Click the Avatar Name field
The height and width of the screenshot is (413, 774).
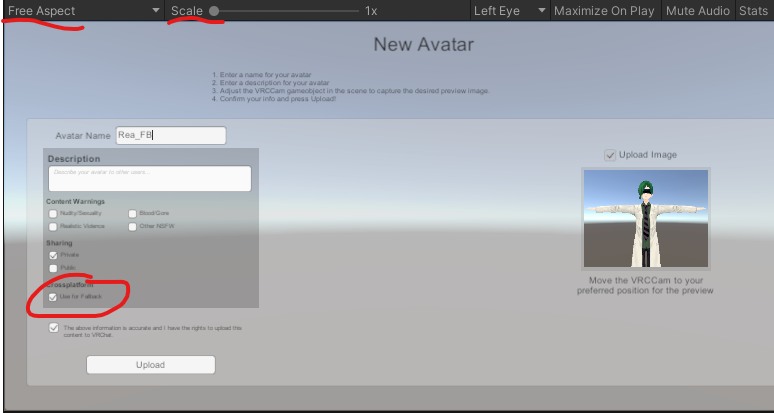coord(171,135)
